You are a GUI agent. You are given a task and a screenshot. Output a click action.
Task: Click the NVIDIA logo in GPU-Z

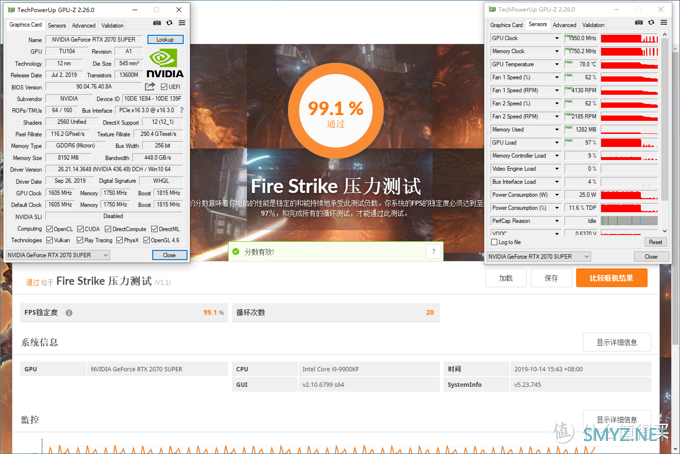[x=165, y=64]
